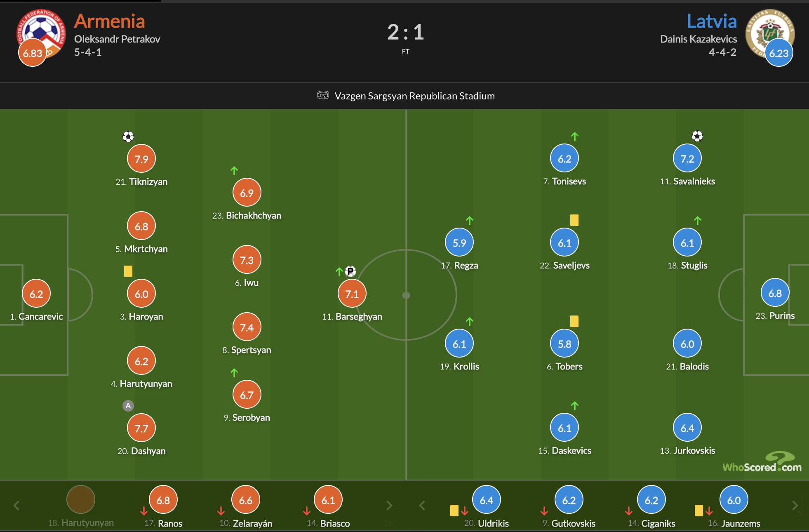Open the Latvia team name link
The height and width of the screenshot is (532, 809).
(x=712, y=21)
